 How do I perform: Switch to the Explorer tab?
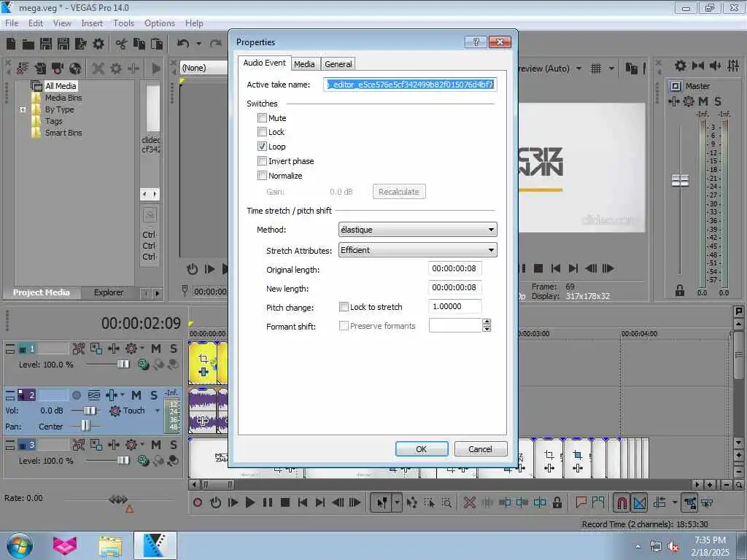click(108, 292)
